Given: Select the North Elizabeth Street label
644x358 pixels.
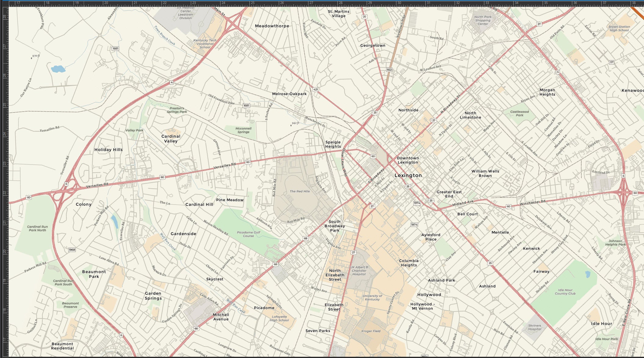Looking at the screenshot, I should coord(335,275).
